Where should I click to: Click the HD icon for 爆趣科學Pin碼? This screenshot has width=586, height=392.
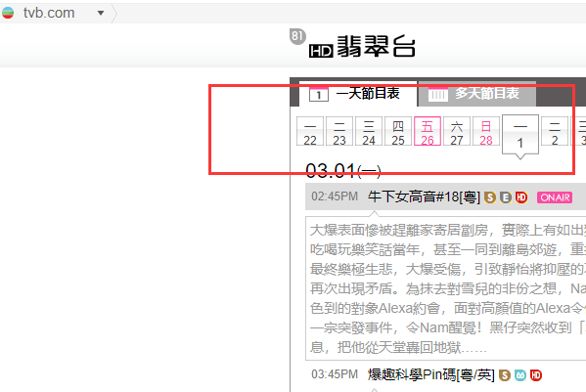tap(536, 375)
